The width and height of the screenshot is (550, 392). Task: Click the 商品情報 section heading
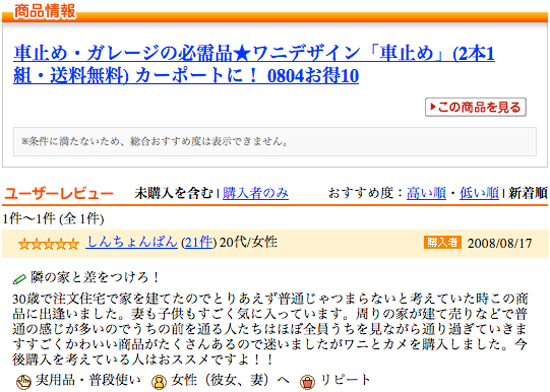45,11
